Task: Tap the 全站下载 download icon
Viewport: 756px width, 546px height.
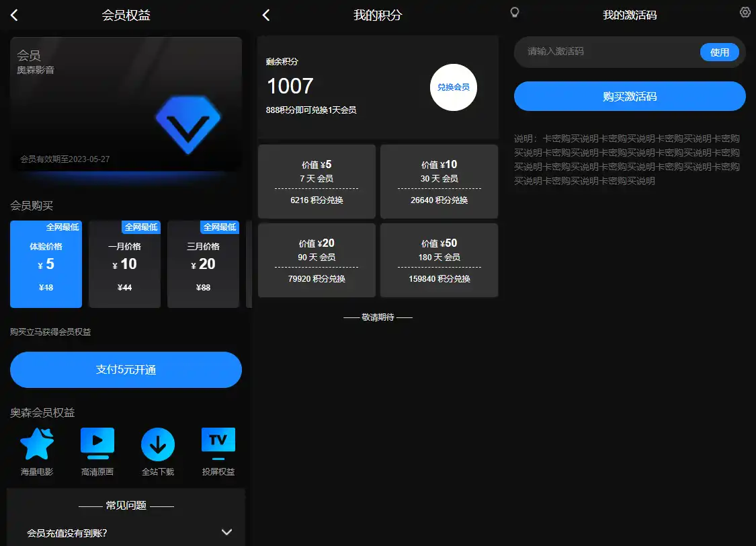Action: click(x=158, y=444)
